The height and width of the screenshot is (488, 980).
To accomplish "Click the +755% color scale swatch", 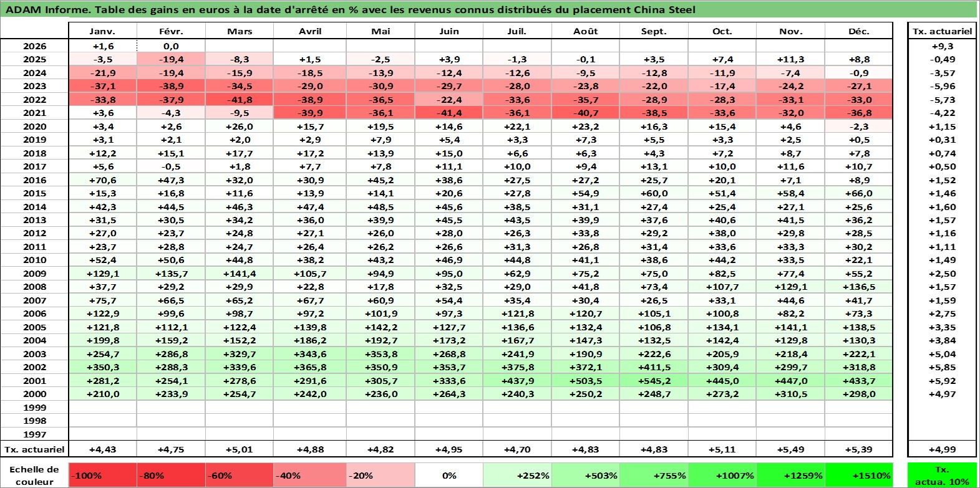I will pos(654,476).
